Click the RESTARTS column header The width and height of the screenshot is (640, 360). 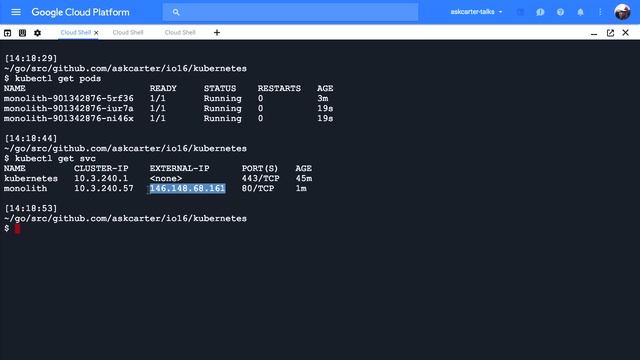(x=279, y=88)
